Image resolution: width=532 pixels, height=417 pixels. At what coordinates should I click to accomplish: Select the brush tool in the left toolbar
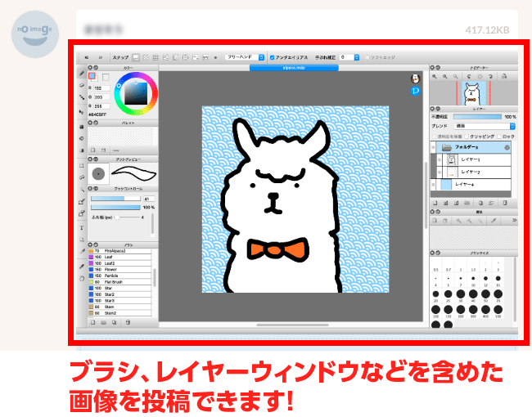click(x=82, y=74)
